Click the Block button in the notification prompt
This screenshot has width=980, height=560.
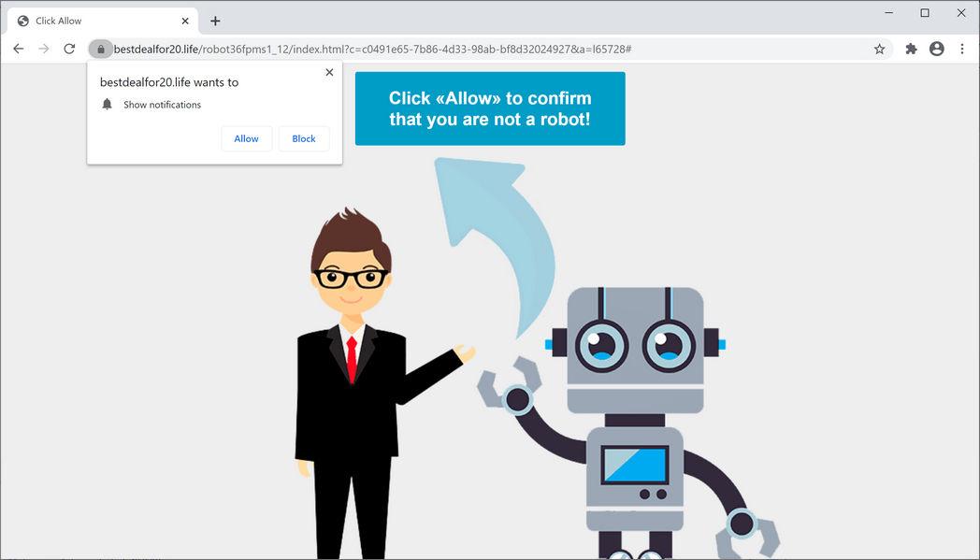(303, 137)
